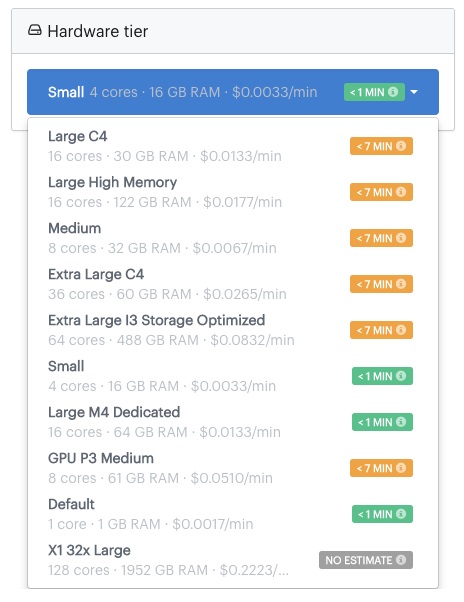Click the <7 MIN badge for Large C4
Image resolution: width=464 pixels, height=602 pixels.
[x=381, y=146]
